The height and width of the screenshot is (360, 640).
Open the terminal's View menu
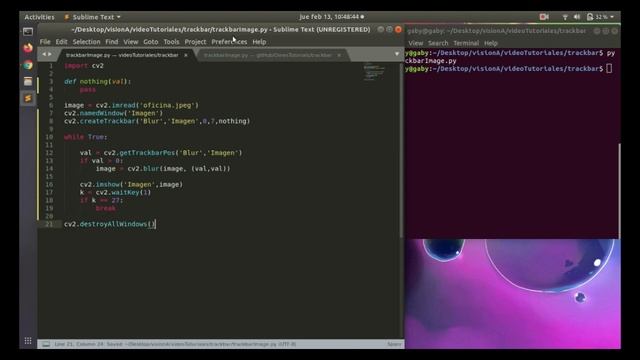[x=416, y=43]
